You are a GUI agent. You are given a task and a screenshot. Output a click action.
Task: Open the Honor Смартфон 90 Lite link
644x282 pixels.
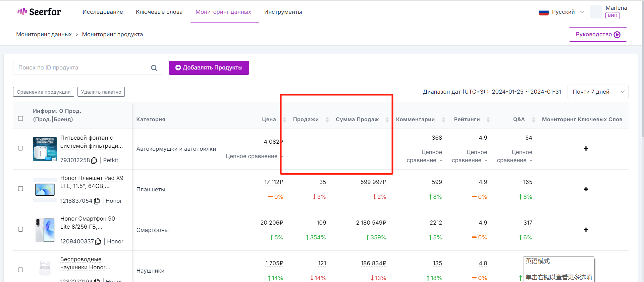(88, 223)
